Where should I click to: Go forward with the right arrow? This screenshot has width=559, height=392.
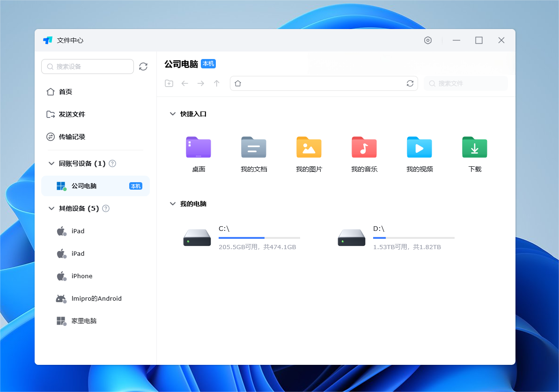(x=201, y=83)
